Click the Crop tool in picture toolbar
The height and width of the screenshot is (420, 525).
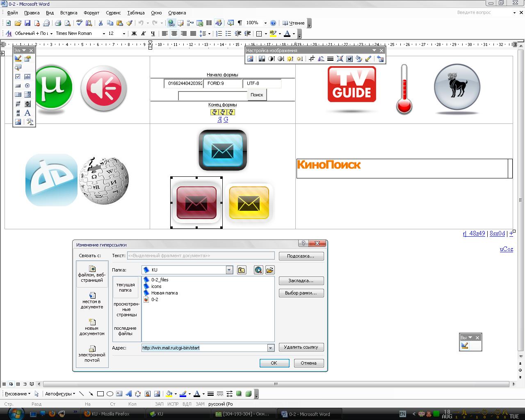click(x=311, y=59)
